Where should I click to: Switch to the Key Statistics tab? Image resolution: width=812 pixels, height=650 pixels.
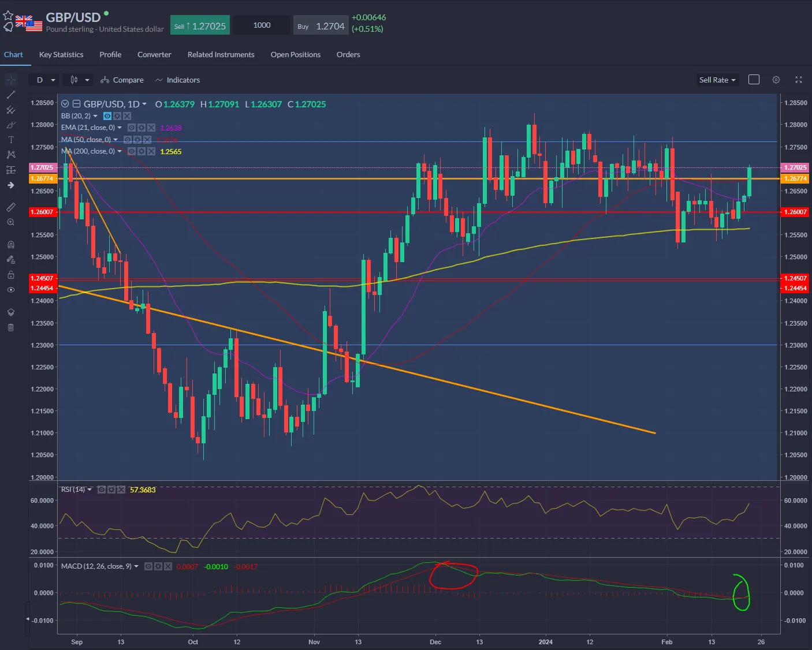click(x=61, y=54)
